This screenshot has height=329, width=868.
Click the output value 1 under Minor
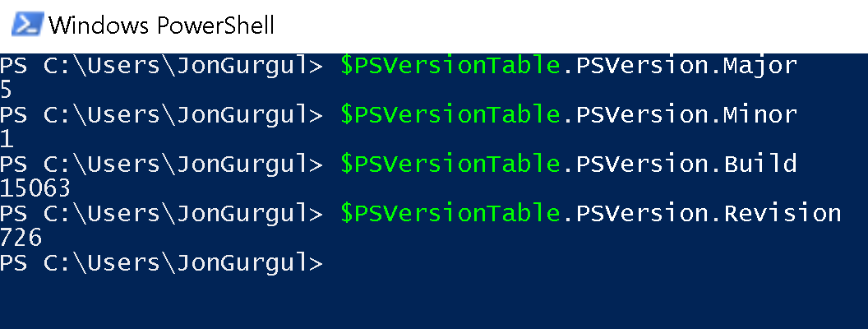(6, 140)
